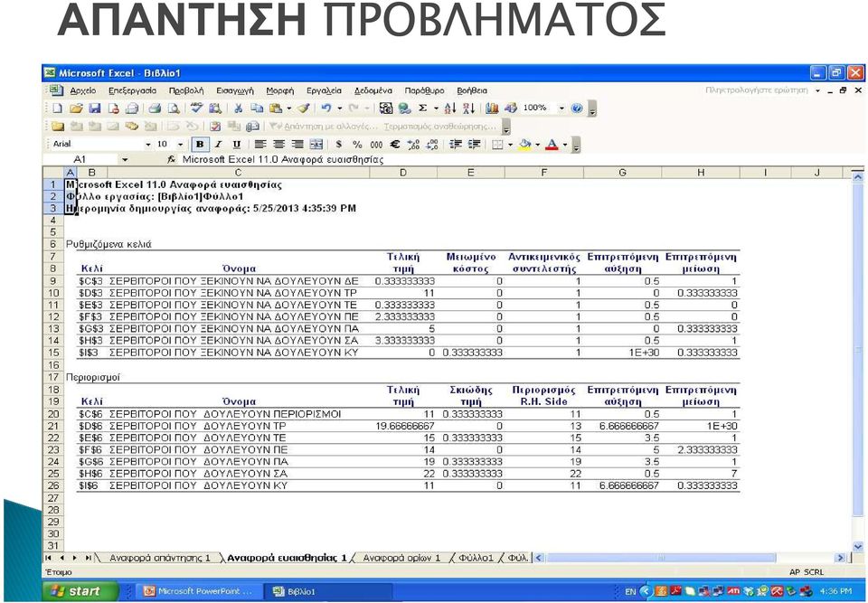Apply yellow Fill Color bucket

(x=524, y=144)
